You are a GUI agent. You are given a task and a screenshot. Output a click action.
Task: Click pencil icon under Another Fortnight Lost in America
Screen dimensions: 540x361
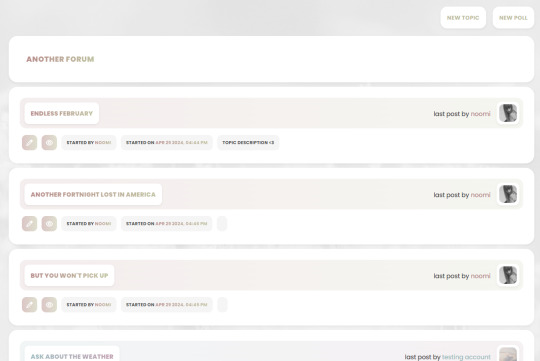coord(30,224)
